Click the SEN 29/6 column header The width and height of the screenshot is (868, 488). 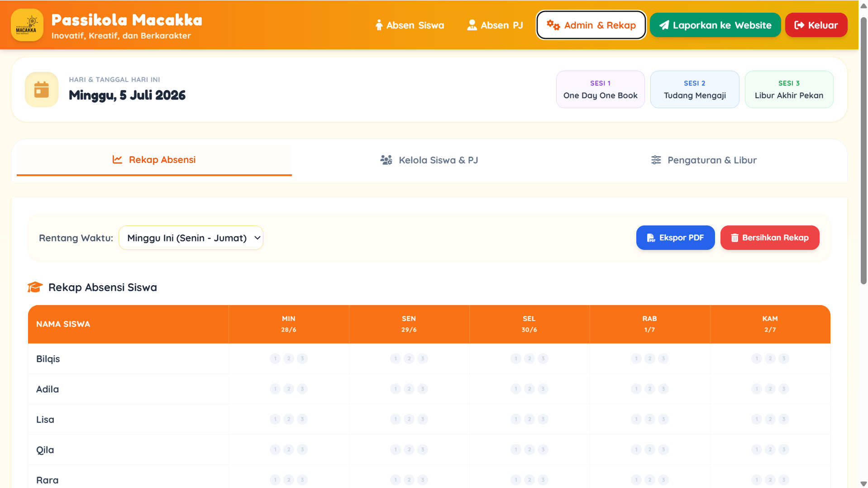409,324
